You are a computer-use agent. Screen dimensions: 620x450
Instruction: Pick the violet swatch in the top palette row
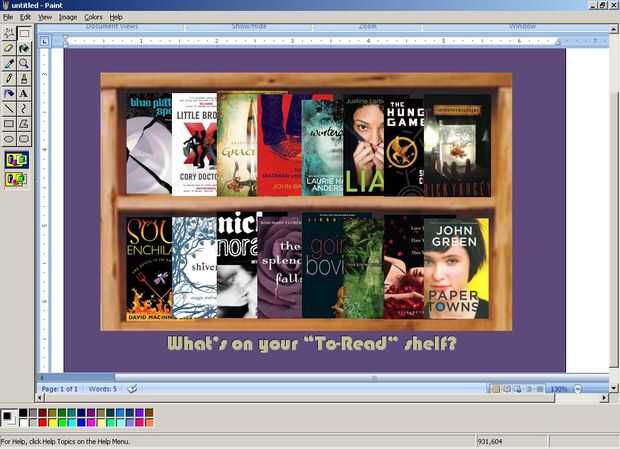[140, 412]
